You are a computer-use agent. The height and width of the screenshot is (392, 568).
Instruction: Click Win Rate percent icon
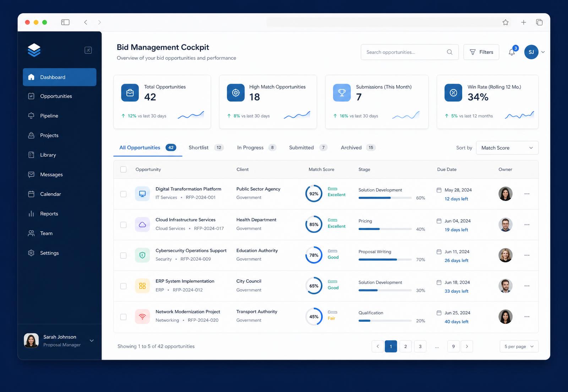pyautogui.click(x=453, y=93)
